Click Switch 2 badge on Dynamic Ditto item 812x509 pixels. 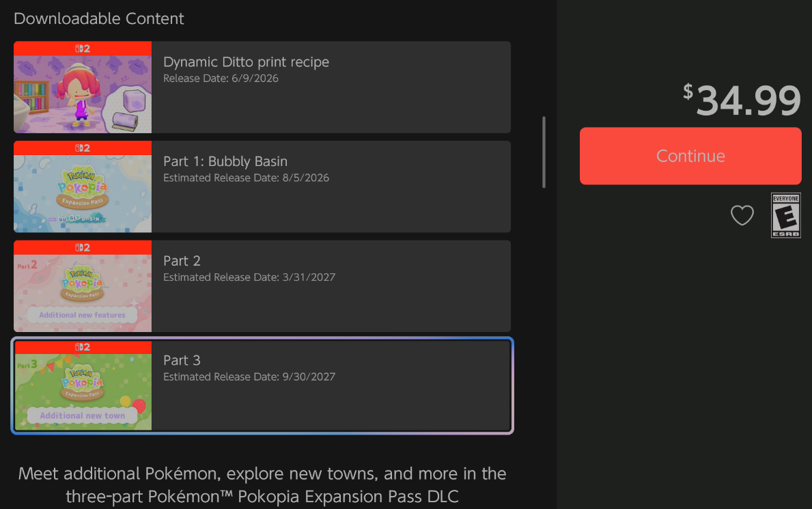click(x=83, y=49)
